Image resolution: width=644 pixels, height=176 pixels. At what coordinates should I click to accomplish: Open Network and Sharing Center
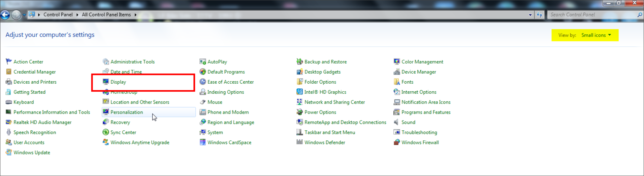pos(334,102)
